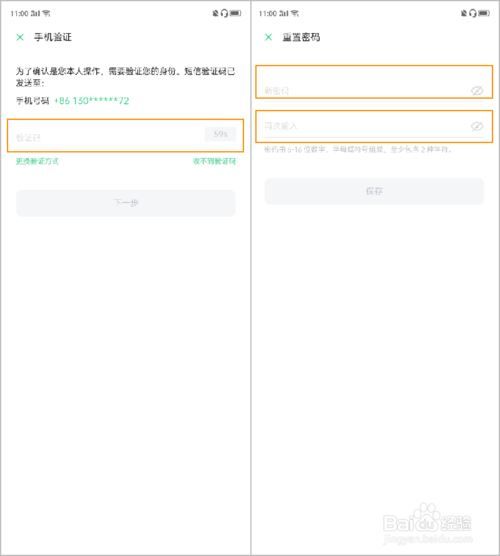Toggle visibility eye for 再次输入 field
Image resolution: width=500 pixels, height=556 pixels.
477,126
